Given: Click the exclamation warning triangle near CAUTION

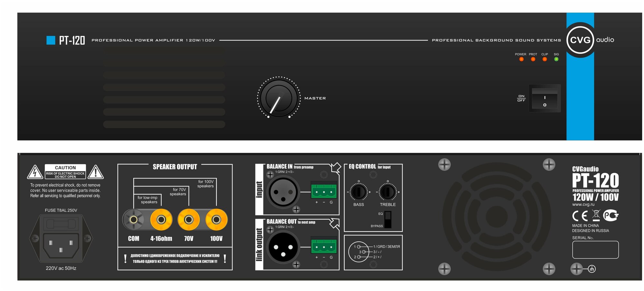Looking at the screenshot, I should (x=96, y=172).
